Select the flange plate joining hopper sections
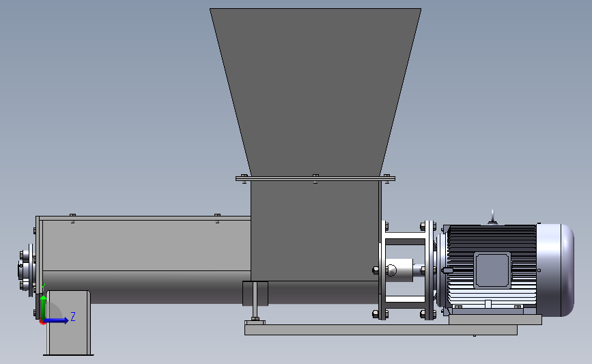The width and height of the screenshot is (592, 364). 315,179
